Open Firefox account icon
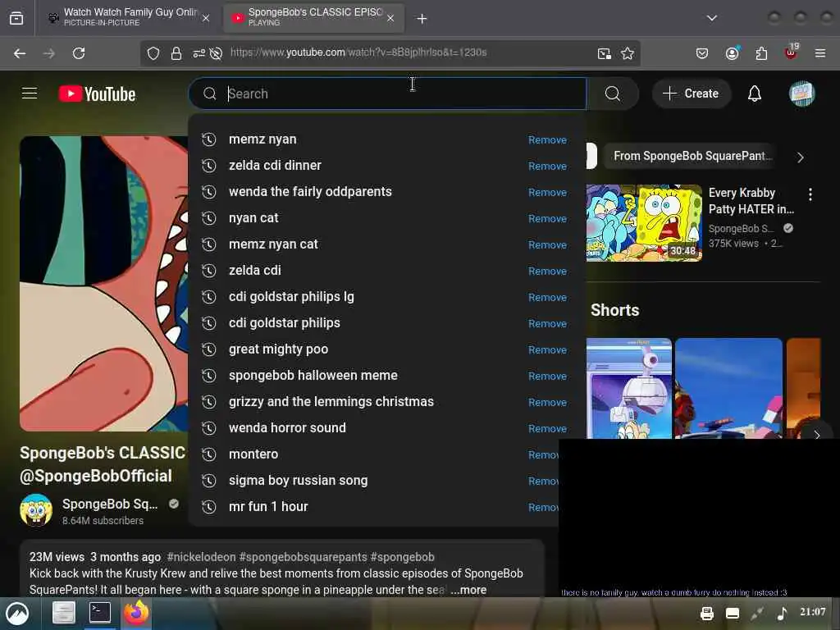The height and width of the screenshot is (630, 840). [732, 52]
